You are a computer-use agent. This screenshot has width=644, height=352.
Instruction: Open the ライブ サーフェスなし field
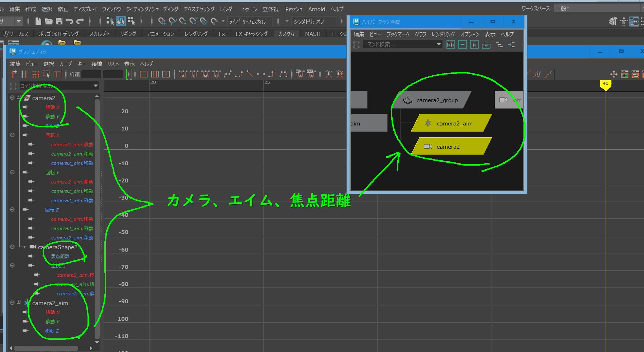pos(250,22)
